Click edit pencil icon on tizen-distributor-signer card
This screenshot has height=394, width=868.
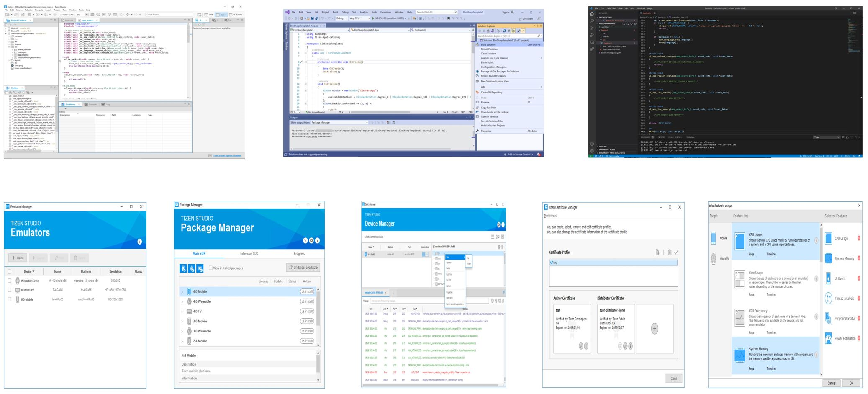click(x=625, y=346)
